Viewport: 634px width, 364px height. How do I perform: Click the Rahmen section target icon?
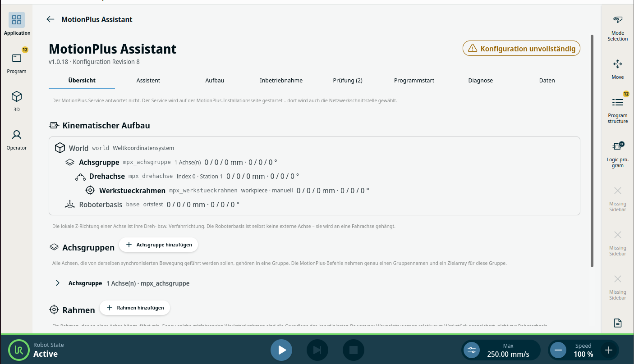tap(54, 310)
